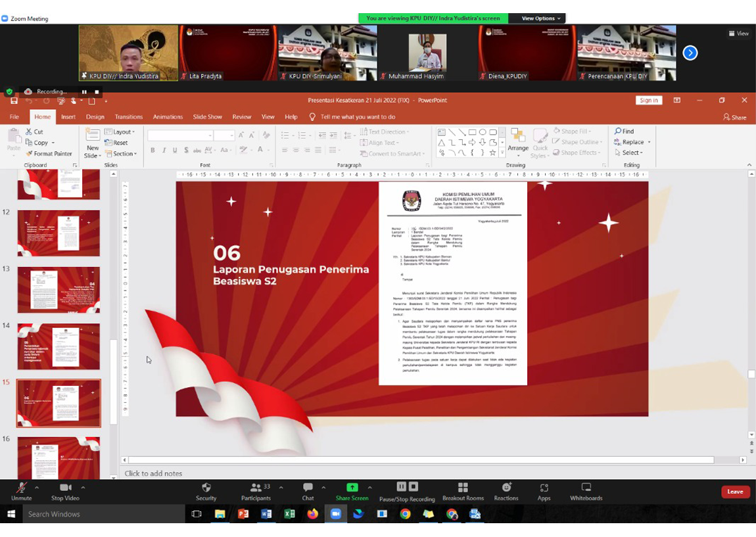Screen dimensions: 756x537
Task: Open Breakout Rooms
Action: coord(463,490)
